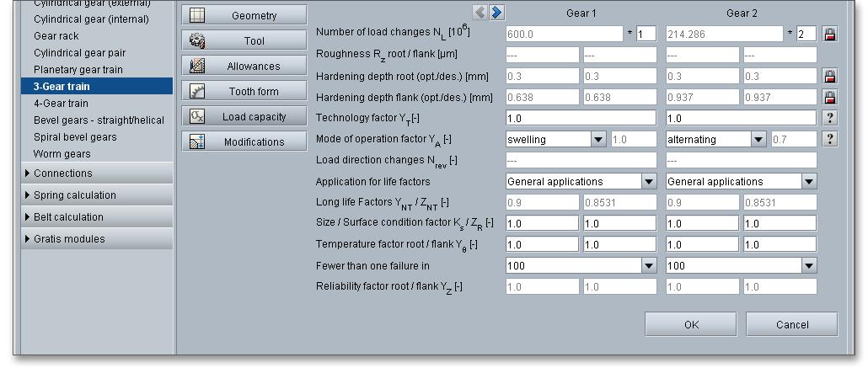Open Gear 1 mode of operation dropdown
The width and height of the screenshot is (868, 368).
[598, 139]
